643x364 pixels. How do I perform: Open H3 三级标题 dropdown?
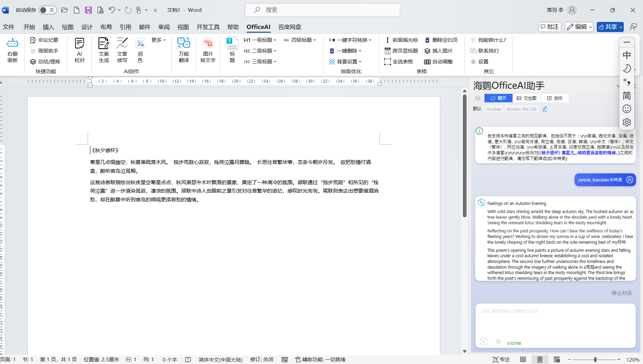tap(260, 62)
